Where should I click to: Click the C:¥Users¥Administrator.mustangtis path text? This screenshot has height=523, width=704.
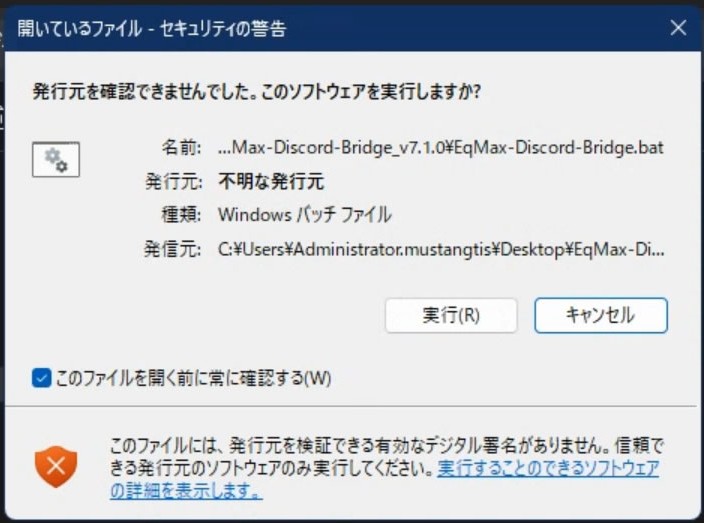441,249
